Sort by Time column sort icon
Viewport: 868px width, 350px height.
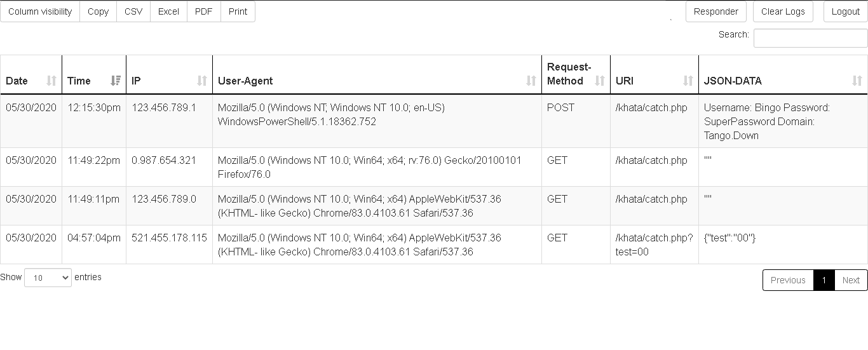click(116, 81)
